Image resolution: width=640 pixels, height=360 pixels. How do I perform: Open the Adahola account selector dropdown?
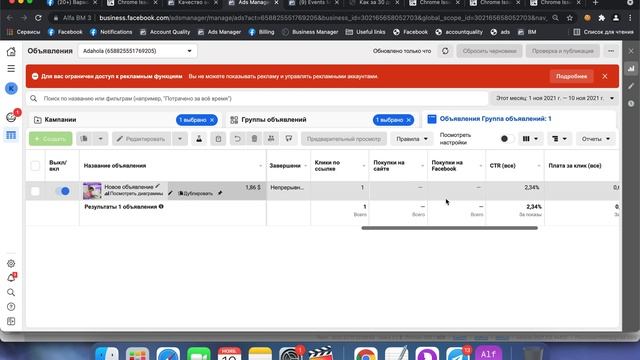(137, 51)
